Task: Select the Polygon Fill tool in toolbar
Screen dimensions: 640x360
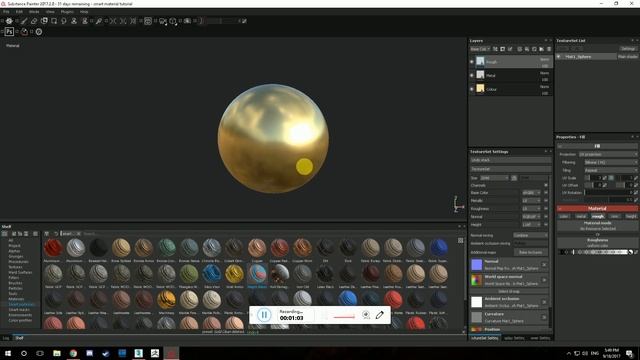Action: [54, 21]
